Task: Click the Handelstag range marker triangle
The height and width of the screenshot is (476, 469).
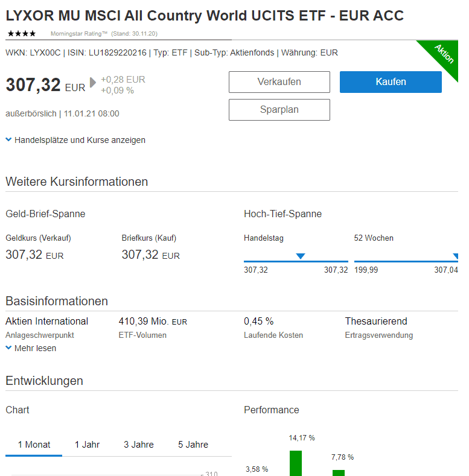Action: (x=300, y=256)
